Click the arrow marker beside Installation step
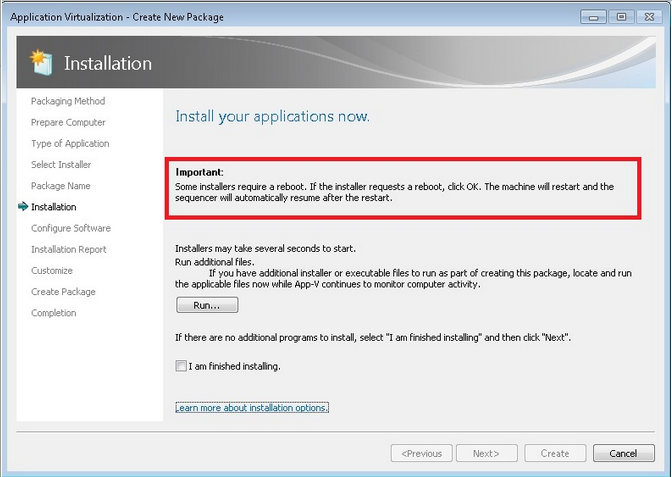672x477 pixels. coord(23,207)
